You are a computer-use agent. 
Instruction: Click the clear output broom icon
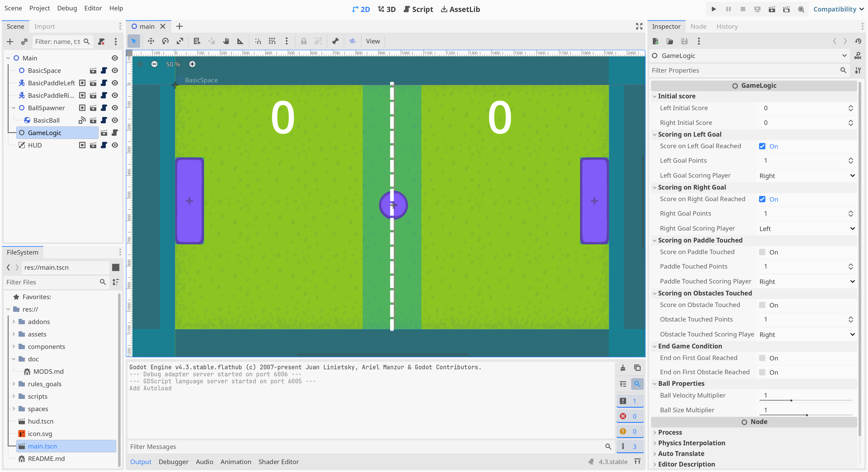coord(623,368)
